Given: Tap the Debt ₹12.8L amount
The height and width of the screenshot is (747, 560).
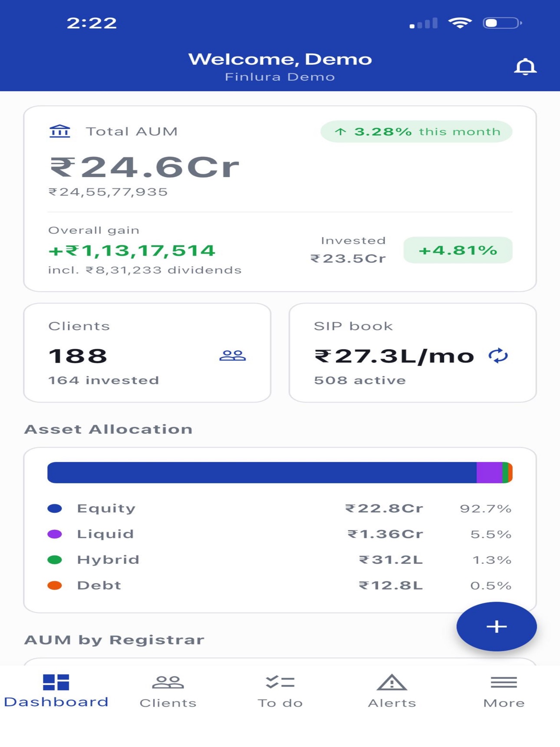Looking at the screenshot, I should pos(391,585).
